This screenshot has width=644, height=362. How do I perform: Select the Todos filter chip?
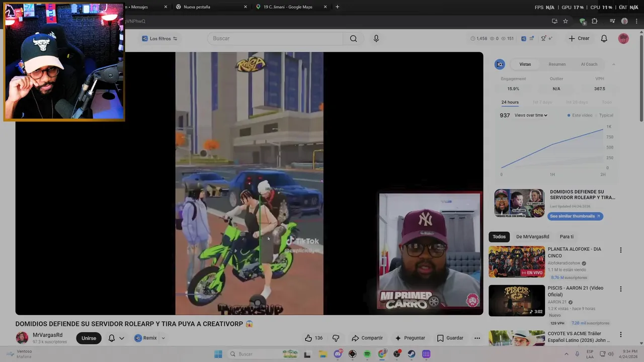pyautogui.click(x=499, y=237)
